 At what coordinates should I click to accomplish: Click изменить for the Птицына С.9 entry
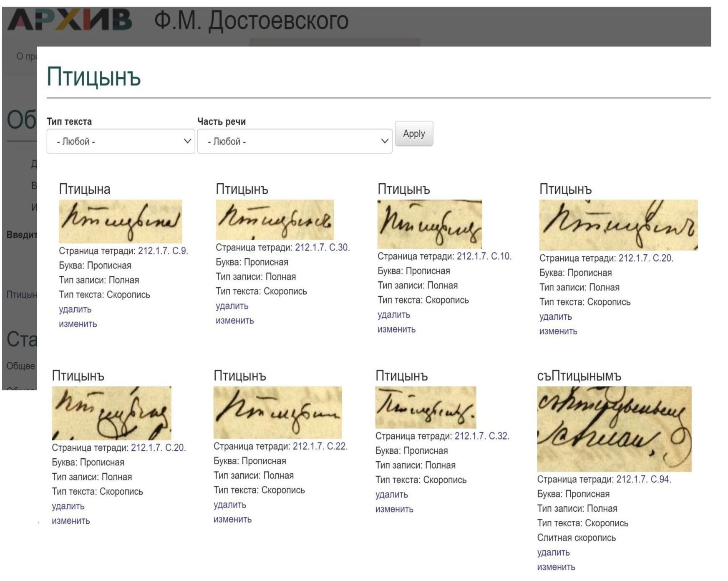click(78, 324)
